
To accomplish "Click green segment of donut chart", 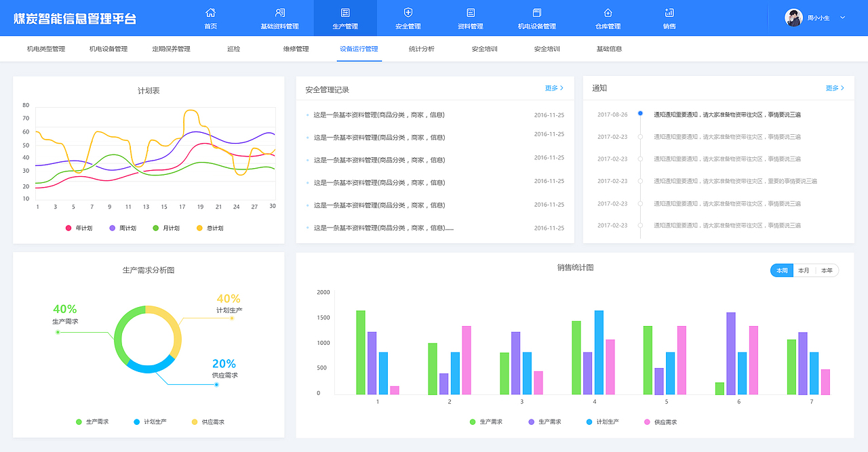I will tap(120, 332).
